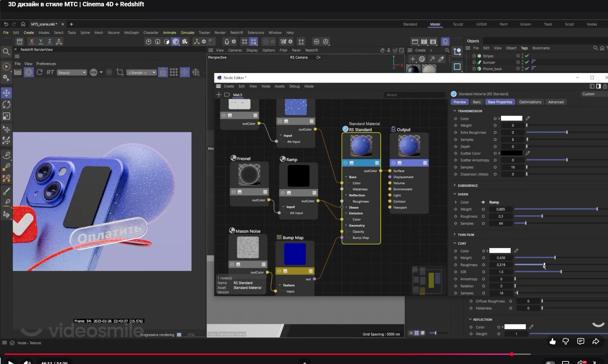The image size is (608, 364).
Task: Select the Rotate tool in left toolbar
Action: coord(6,105)
